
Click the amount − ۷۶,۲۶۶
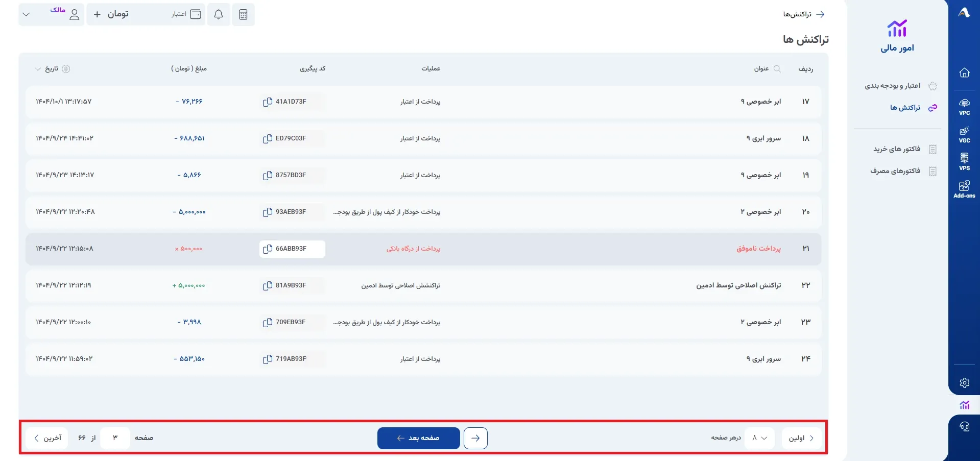189,102
